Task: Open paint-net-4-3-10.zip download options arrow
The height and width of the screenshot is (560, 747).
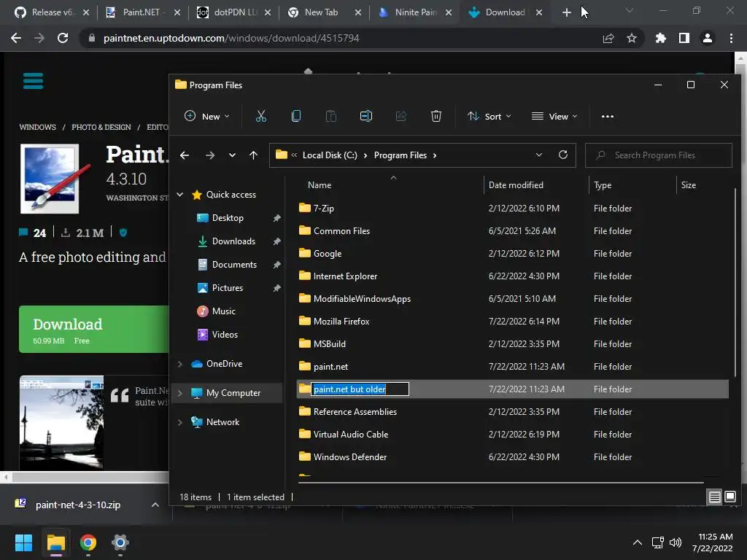Action: click(x=155, y=505)
